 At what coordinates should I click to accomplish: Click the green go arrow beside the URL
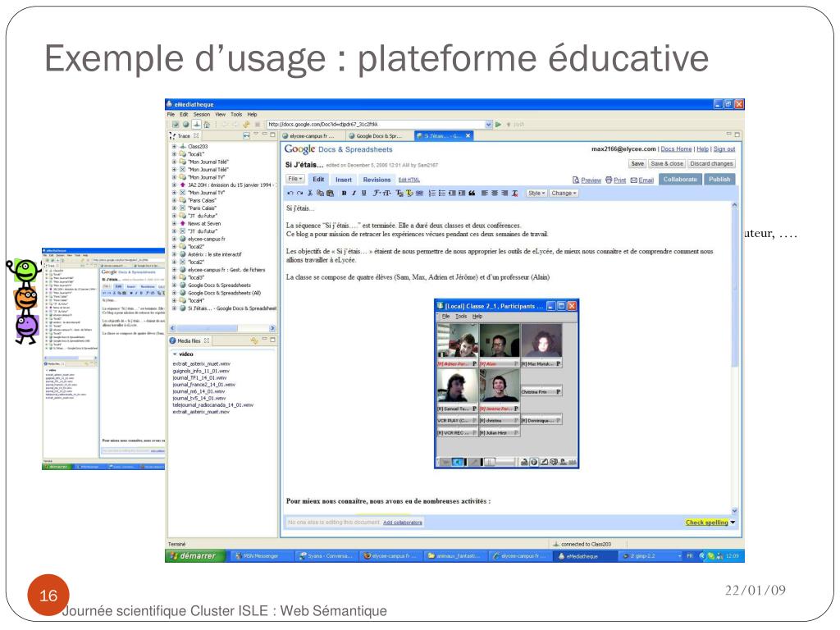pyautogui.click(x=498, y=125)
